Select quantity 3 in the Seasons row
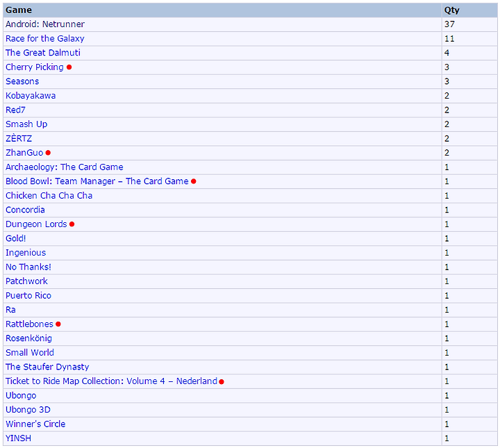The image size is (500, 448). (447, 81)
